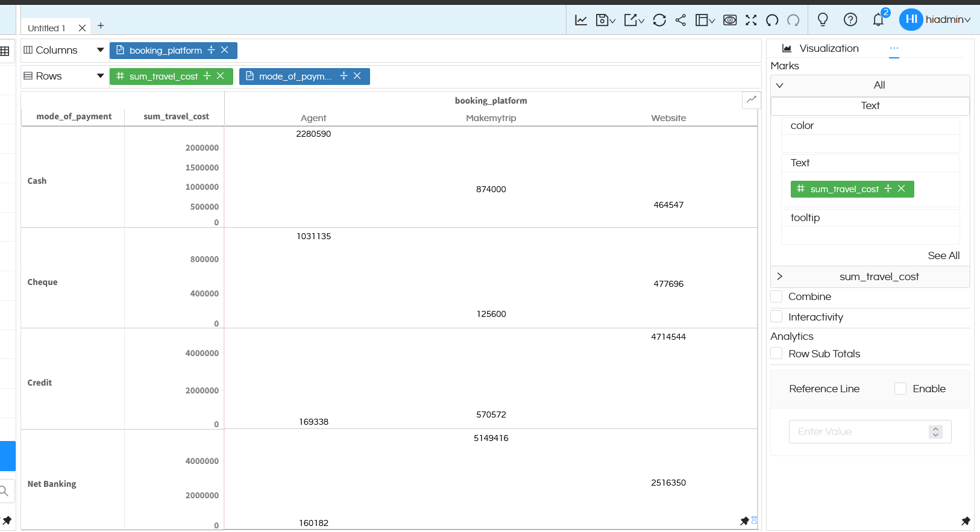Click the pin icon at Visualization panel bottom
The width and height of the screenshot is (980, 532).
click(x=966, y=521)
